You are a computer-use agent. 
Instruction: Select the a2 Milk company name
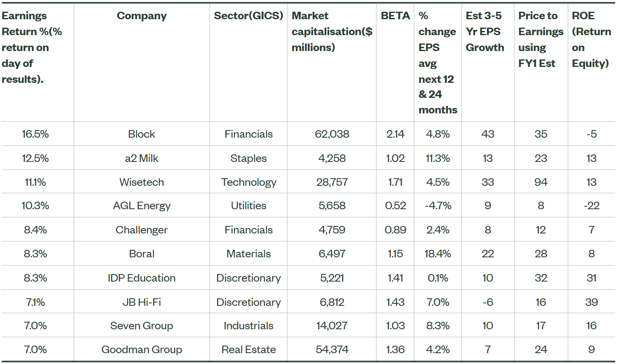(x=142, y=159)
